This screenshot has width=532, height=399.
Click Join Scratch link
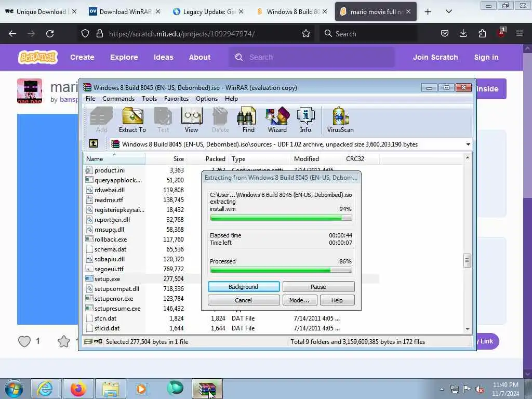tap(435, 57)
